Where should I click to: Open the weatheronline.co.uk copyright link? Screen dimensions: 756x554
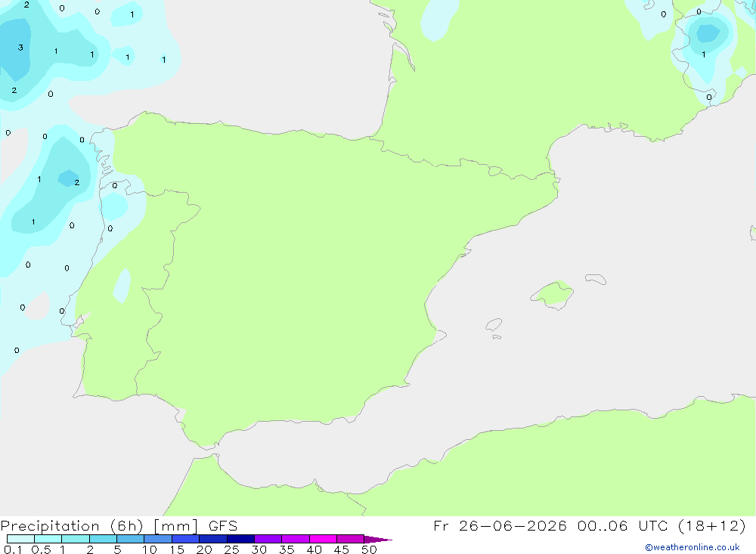tap(692, 547)
